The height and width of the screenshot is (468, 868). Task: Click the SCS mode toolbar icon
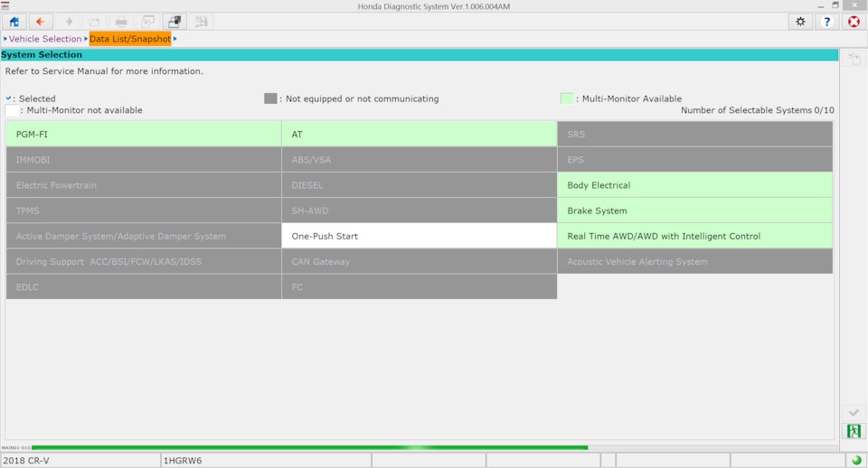coord(201,22)
